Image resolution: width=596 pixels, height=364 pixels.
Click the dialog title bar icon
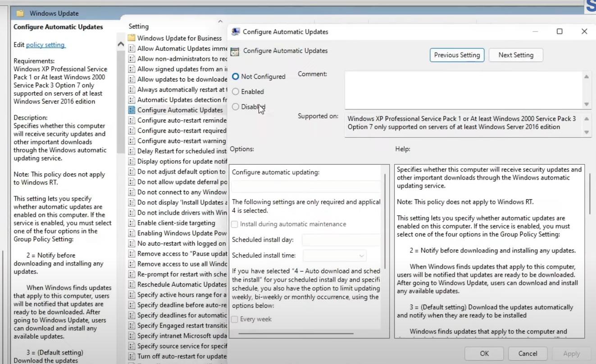pyautogui.click(x=236, y=31)
